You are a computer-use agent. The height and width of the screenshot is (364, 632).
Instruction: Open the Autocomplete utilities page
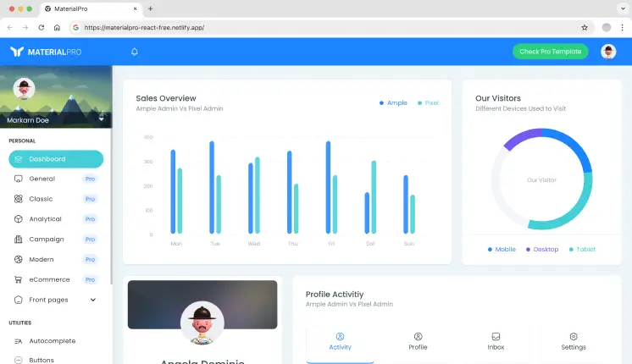pos(52,340)
